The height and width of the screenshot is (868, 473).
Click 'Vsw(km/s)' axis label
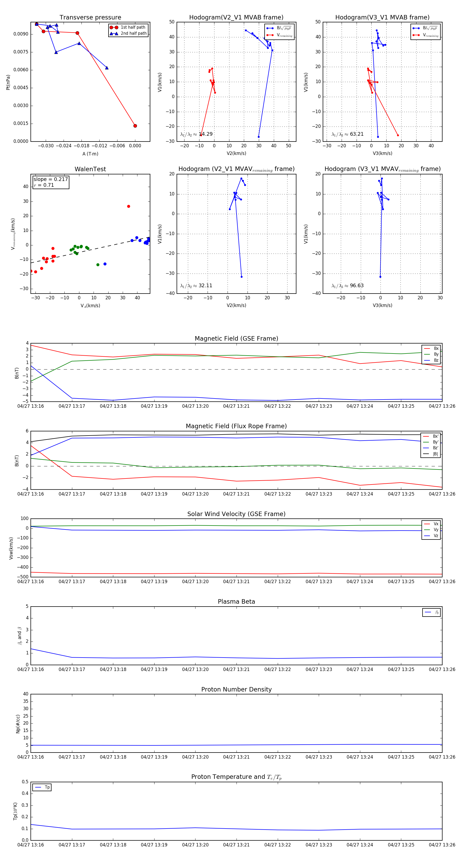click(x=11, y=548)
